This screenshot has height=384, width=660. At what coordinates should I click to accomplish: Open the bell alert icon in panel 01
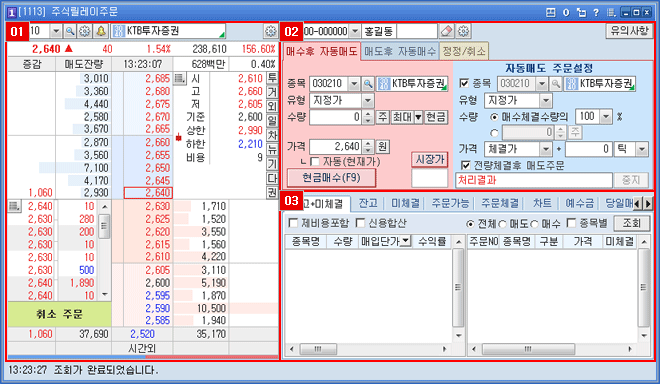(101, 31)
